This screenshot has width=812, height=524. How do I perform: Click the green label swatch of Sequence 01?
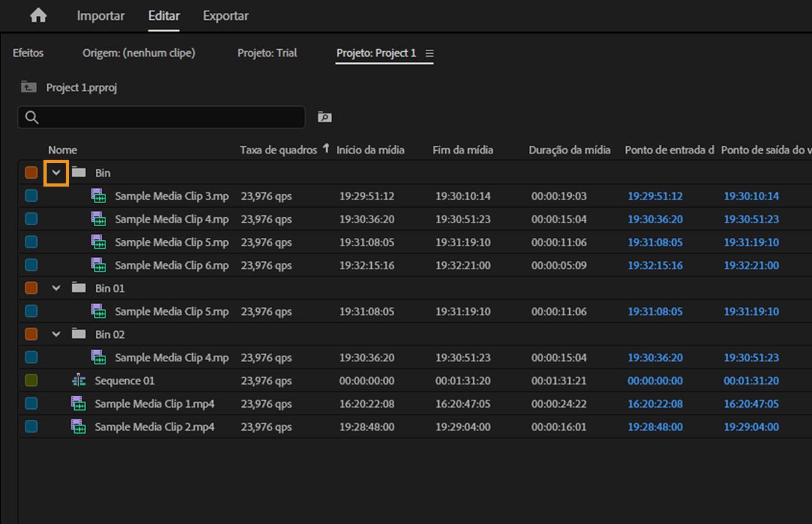pyautogui.click(x=31, y=381)
